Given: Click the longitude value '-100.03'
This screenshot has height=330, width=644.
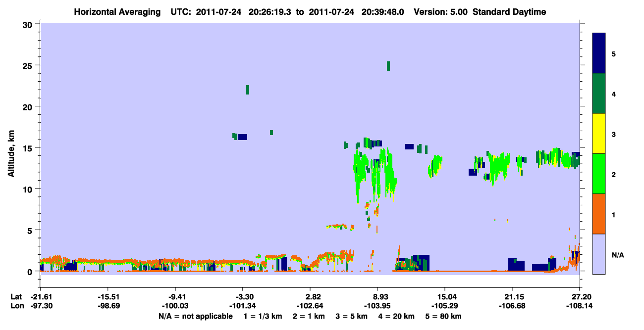Looking at the screenshot, I should (175, 306).
